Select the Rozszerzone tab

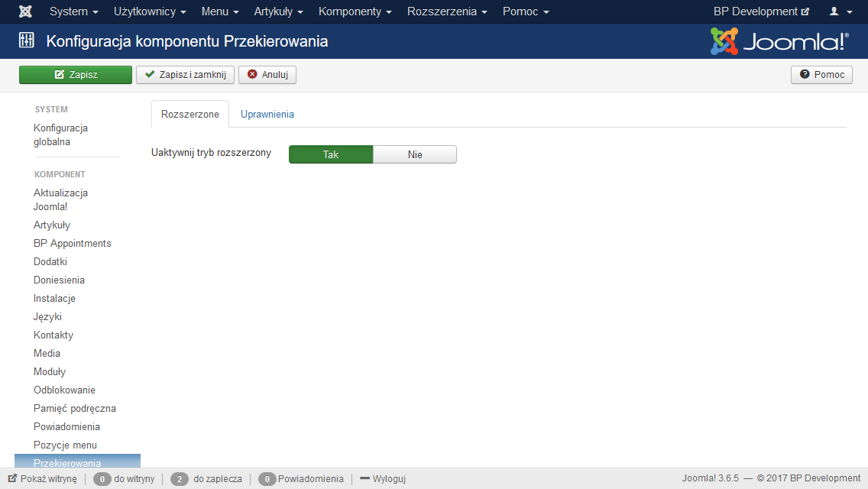pos(190,114)
